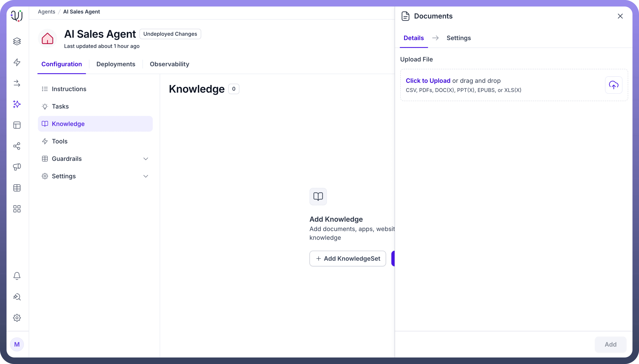Click the red home agent avatar
Screen dimensions: 639x364
tap(47, 38)
